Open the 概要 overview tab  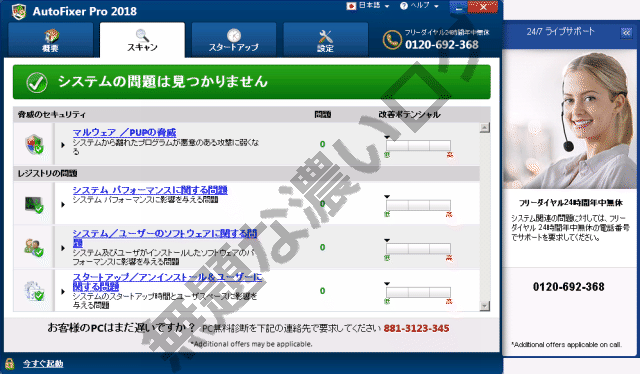pos(51,40)
